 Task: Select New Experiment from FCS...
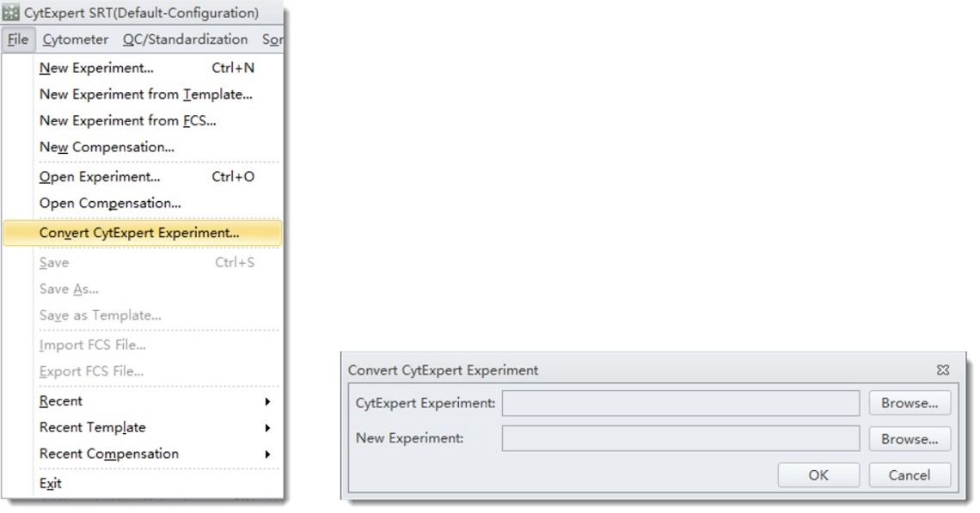click(x=143, y=120)
